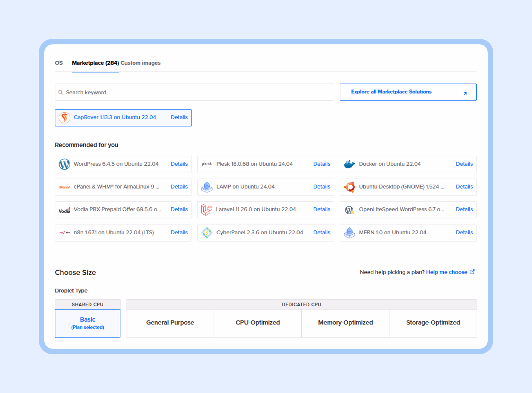Click the Vodia logo icon
532x393 pixels.
64,210
